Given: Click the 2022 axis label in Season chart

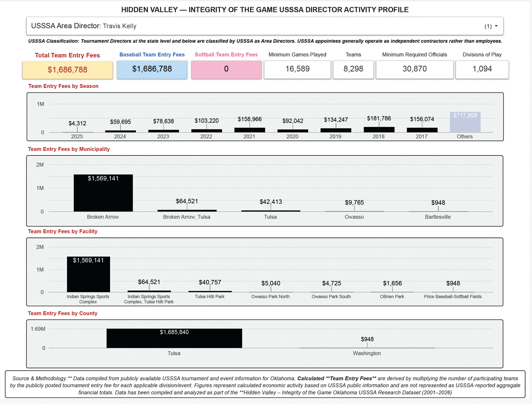Looking at the screenshot, I should coord(206,136).
